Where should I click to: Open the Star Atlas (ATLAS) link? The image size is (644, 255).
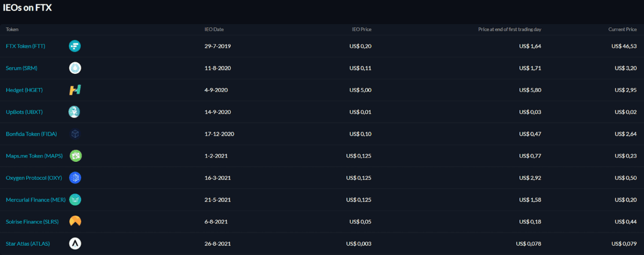[x=28, y=243]
